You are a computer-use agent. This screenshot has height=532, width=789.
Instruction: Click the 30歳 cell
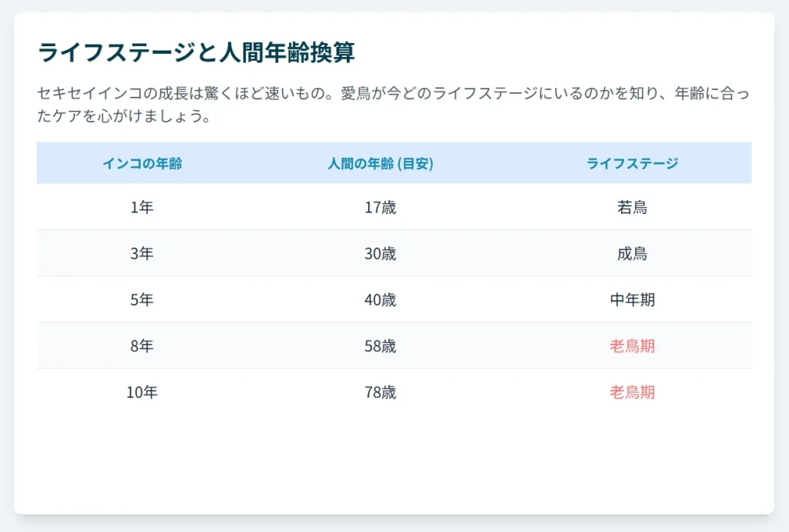pos(381,253)
